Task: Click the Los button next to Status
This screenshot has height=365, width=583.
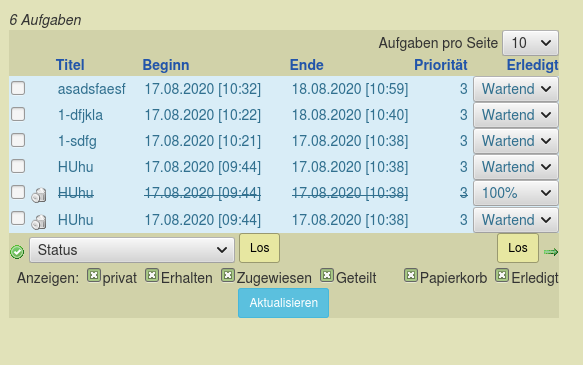Action: point(260,248)
